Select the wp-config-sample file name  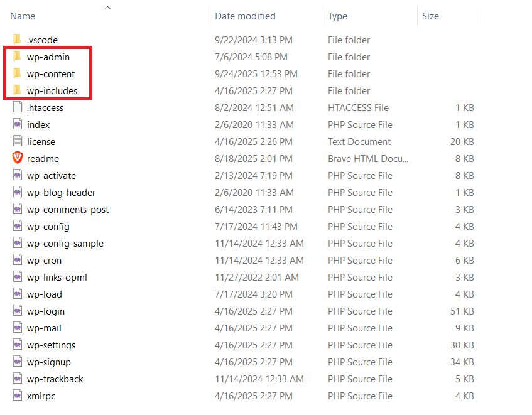coord(65,244)
